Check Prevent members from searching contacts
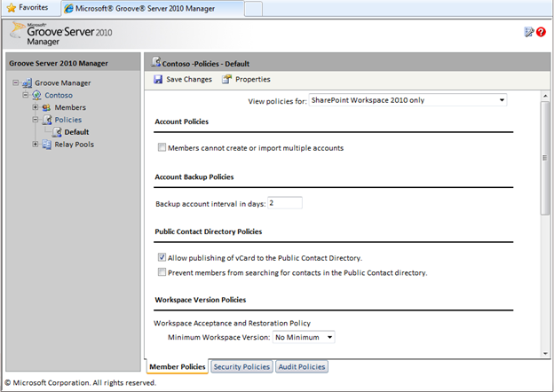 pos(162,272)
